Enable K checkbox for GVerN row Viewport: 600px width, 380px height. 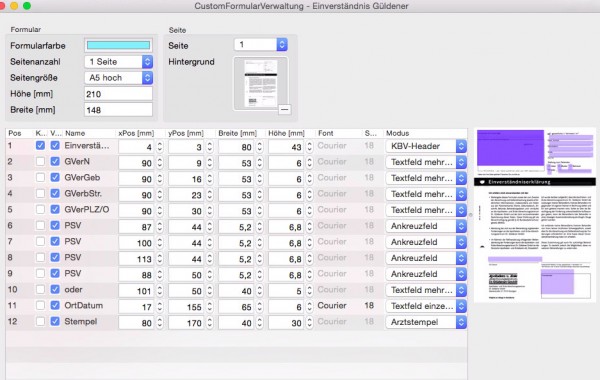pyautogui.click(x=40, y=161)
